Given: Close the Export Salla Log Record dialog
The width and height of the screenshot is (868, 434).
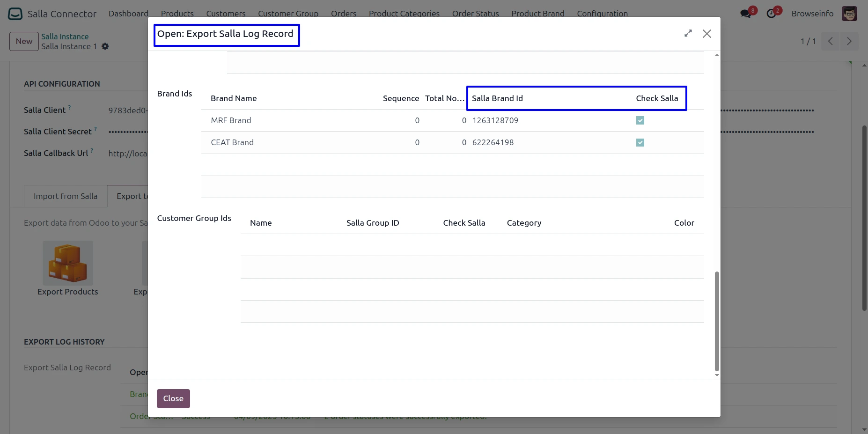Looking at the screenshot, I should click(x=706, y=34).
